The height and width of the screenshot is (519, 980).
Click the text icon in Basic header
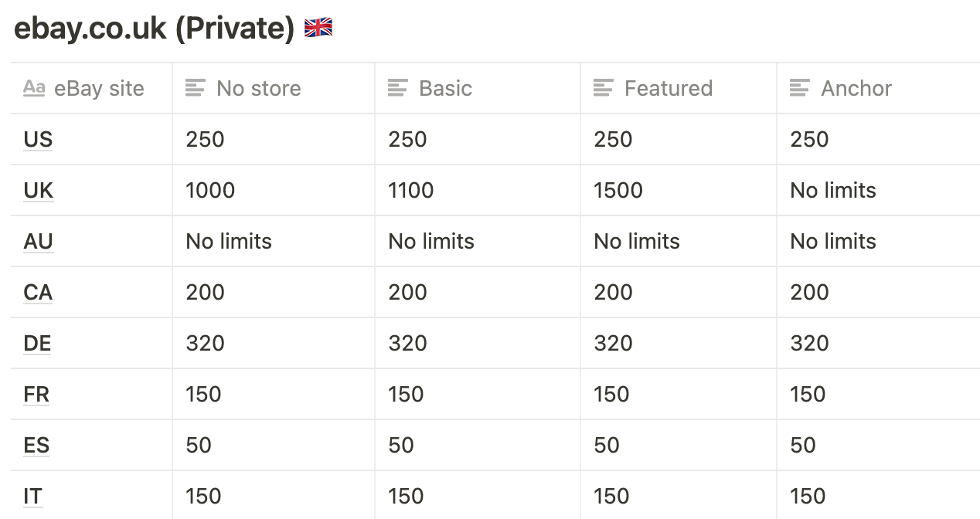click(398, 88)
